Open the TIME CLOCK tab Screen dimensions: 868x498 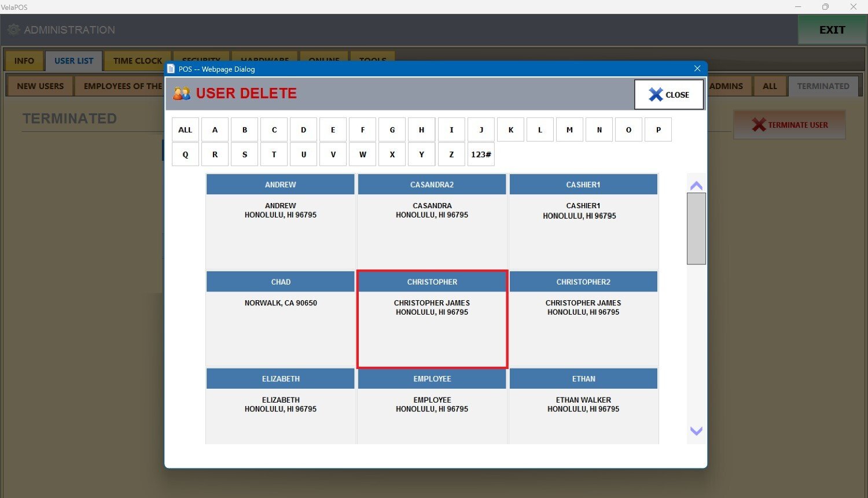pyautogui.click(x=137, y=61)
